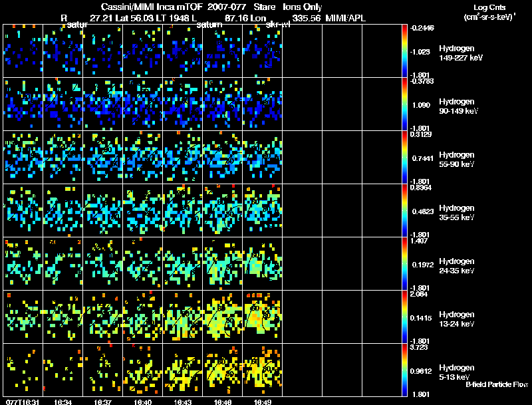The height and width of the screenshot is (405, 532).
Task: Click the color bar for Hydrogen 5-13 keV
Action: (x=404, y=370)
